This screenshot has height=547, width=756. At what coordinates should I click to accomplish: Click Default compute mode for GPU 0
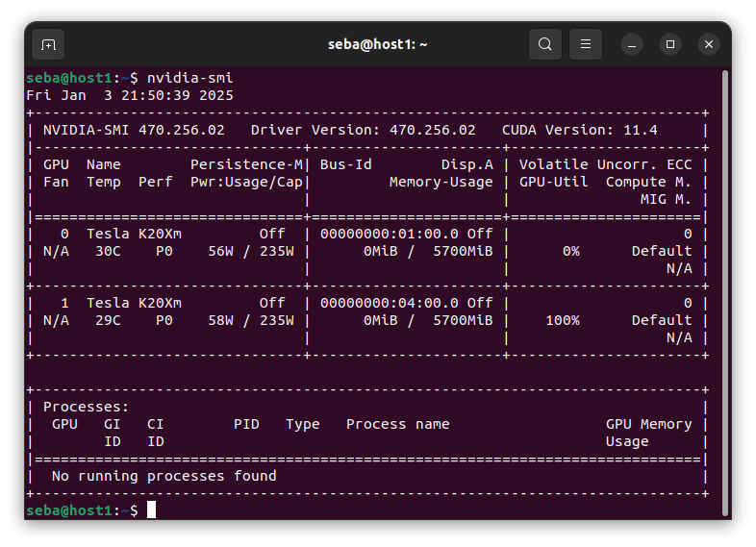[x=662, y=252]
